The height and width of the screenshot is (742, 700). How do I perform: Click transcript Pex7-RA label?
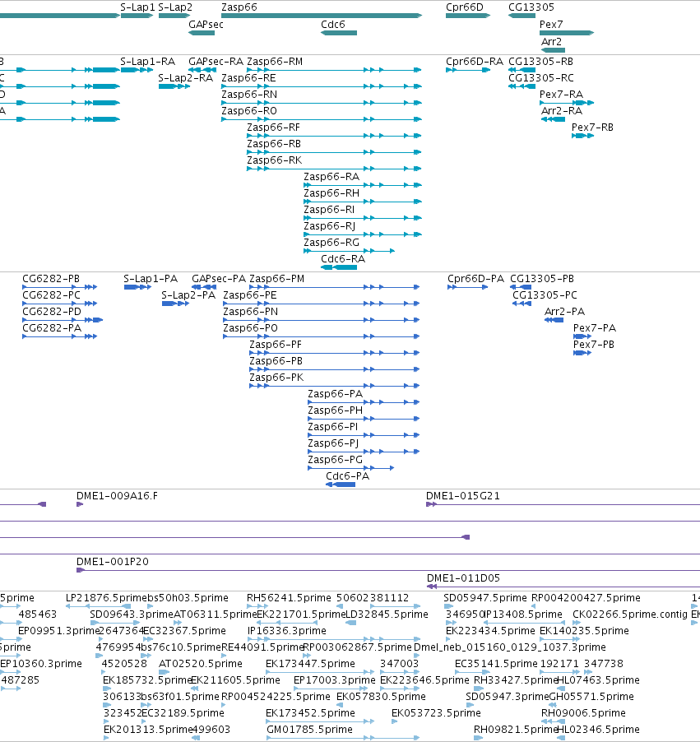click(561, 95)
